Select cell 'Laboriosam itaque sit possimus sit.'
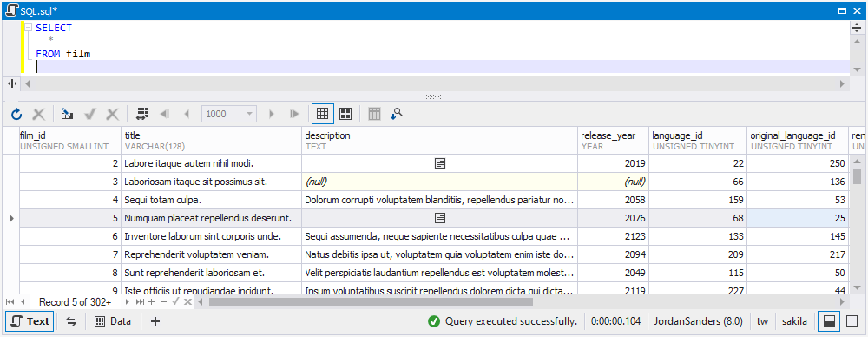Viewport: 868px width, 337px height. [x=212, y=182]
